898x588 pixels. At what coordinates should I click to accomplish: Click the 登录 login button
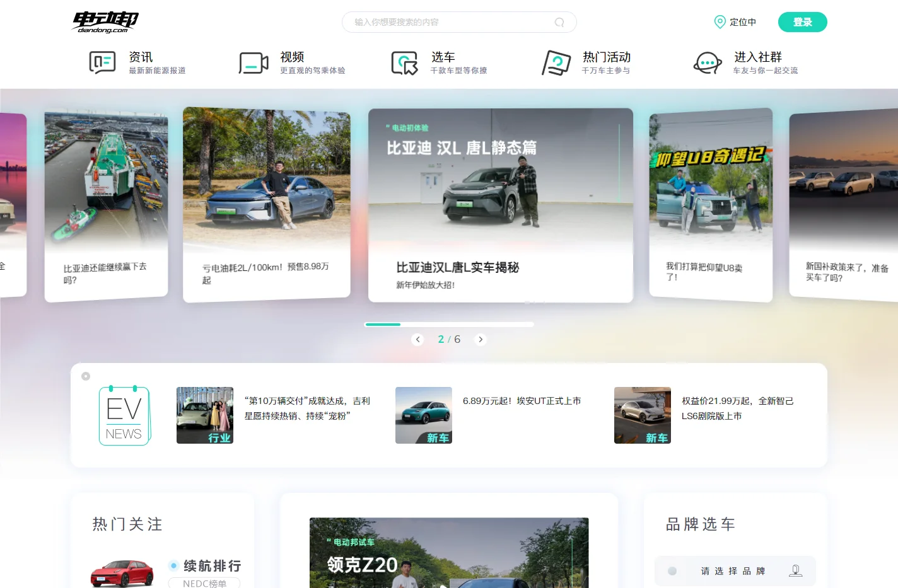[x=803, y=22]
